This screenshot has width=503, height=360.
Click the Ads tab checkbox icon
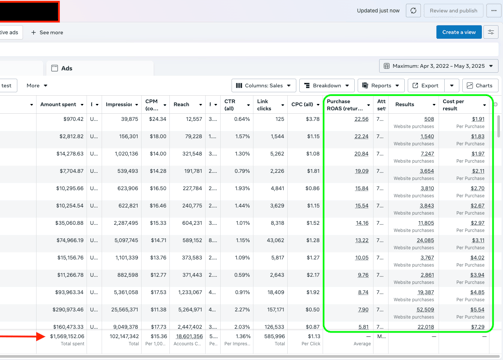pyautogui.click(x=54, y=68)
